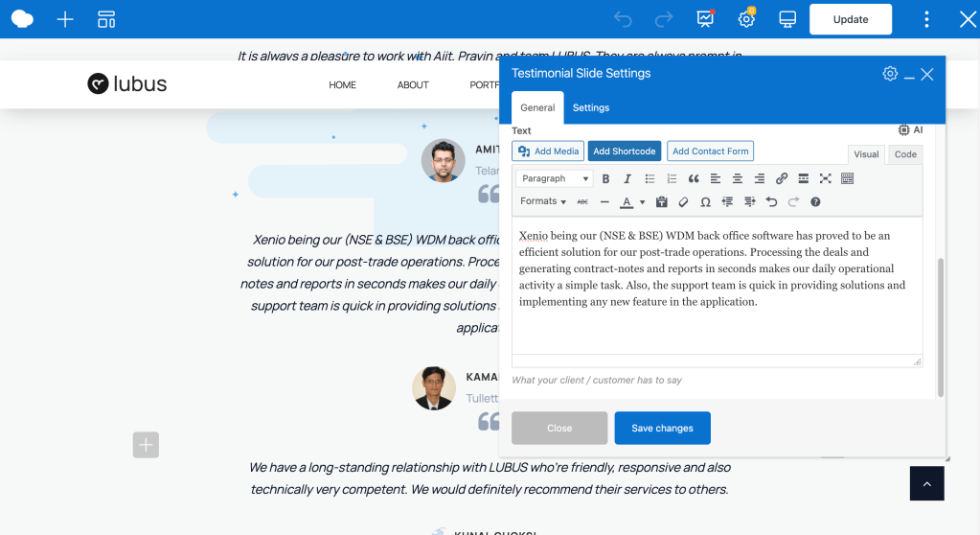Click the plus icon to add module
Screen dimensions: 980x535
coord(65,19)
